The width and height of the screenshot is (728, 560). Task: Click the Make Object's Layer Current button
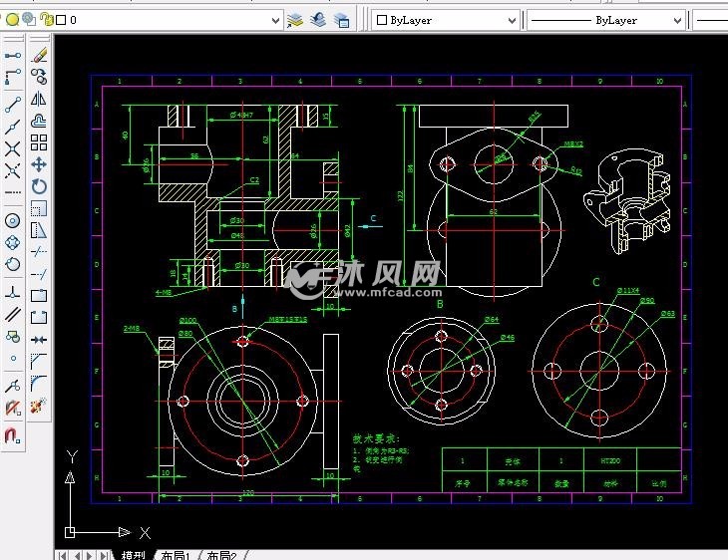point(294,19)
